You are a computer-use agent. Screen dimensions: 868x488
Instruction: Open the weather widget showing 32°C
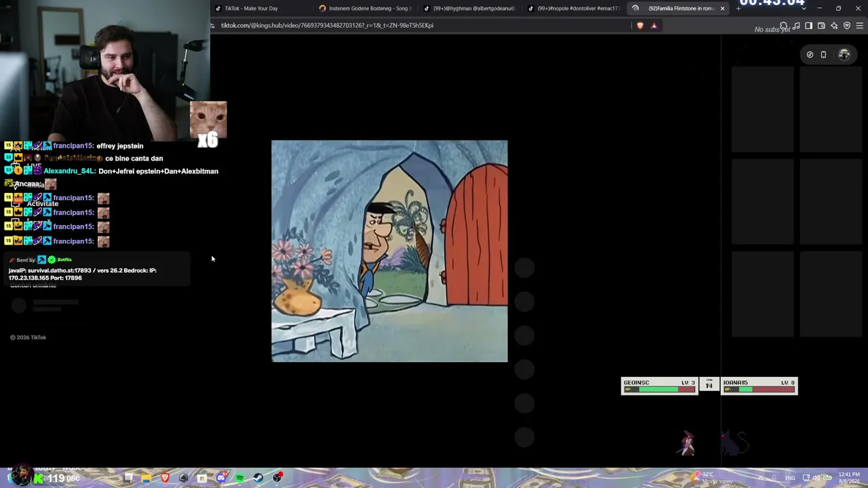710,478
